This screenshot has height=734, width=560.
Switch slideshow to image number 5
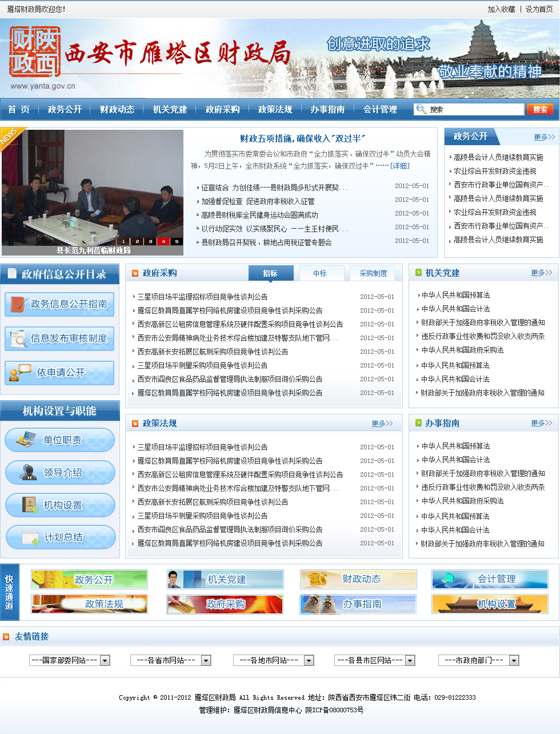(177, 242)
